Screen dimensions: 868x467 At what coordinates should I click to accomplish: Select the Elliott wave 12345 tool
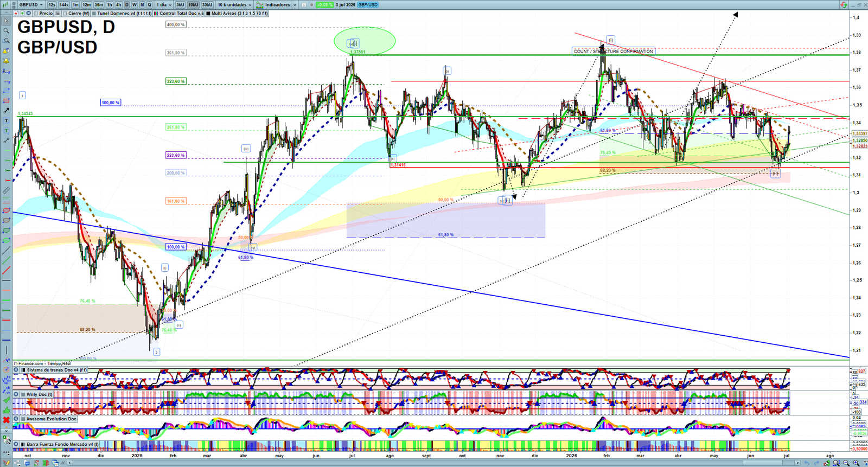[x=7, y=380]
